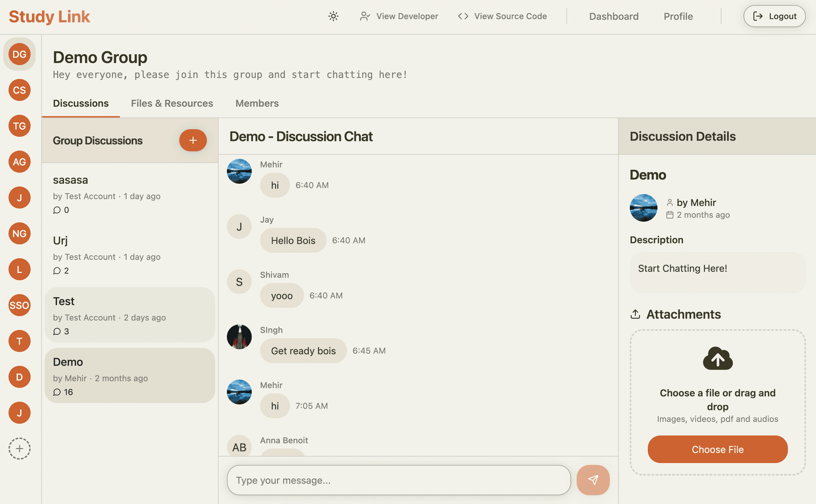Switch to Files & Resources tab
The height and width of the screenshot is (504, 816).
[172, 103]
